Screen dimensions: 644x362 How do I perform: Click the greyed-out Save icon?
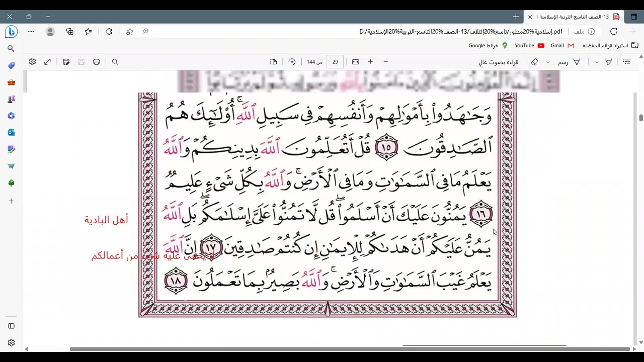point(82,62)
